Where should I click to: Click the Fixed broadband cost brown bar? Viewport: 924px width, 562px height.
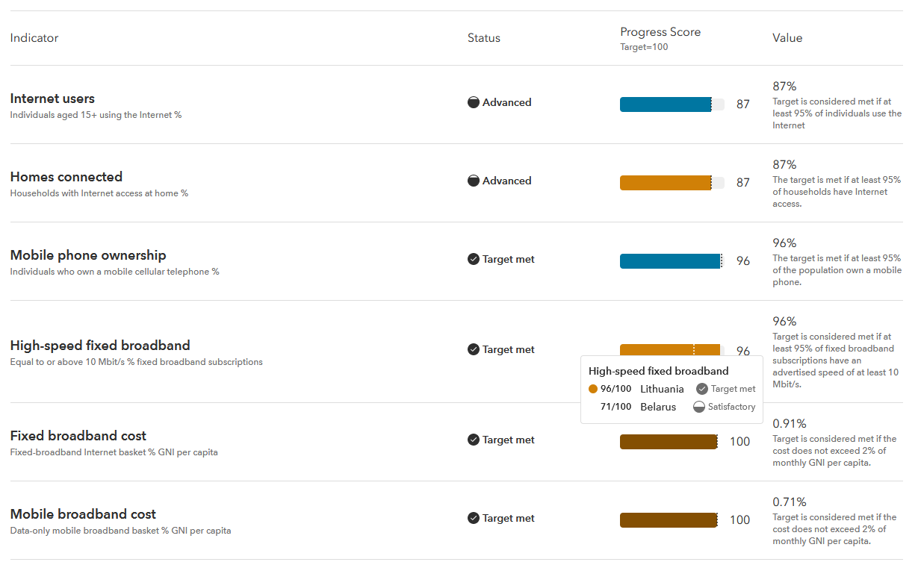pos(669,442)
